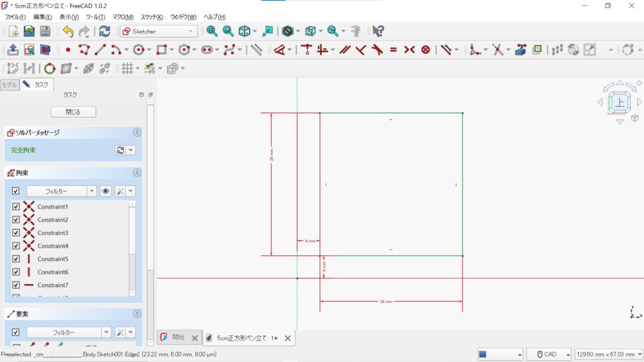Click the polyline drawing tool

click(84, 50)
